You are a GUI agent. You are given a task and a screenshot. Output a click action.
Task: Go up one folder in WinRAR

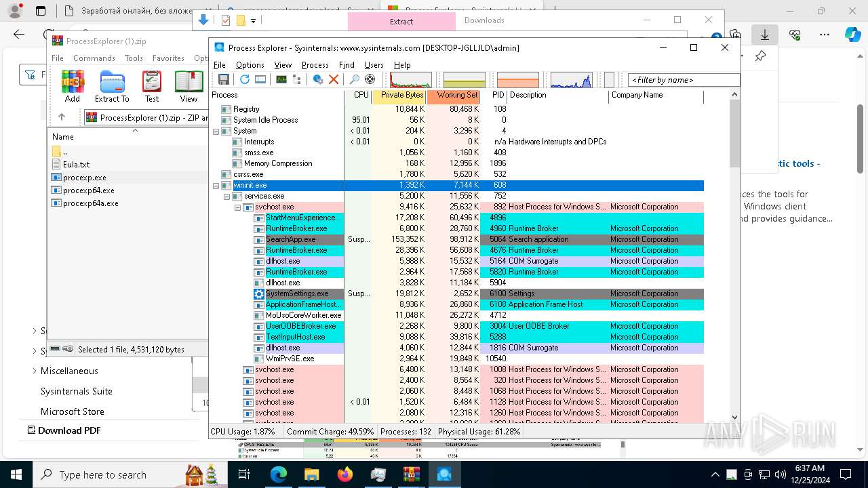point(61,117)
